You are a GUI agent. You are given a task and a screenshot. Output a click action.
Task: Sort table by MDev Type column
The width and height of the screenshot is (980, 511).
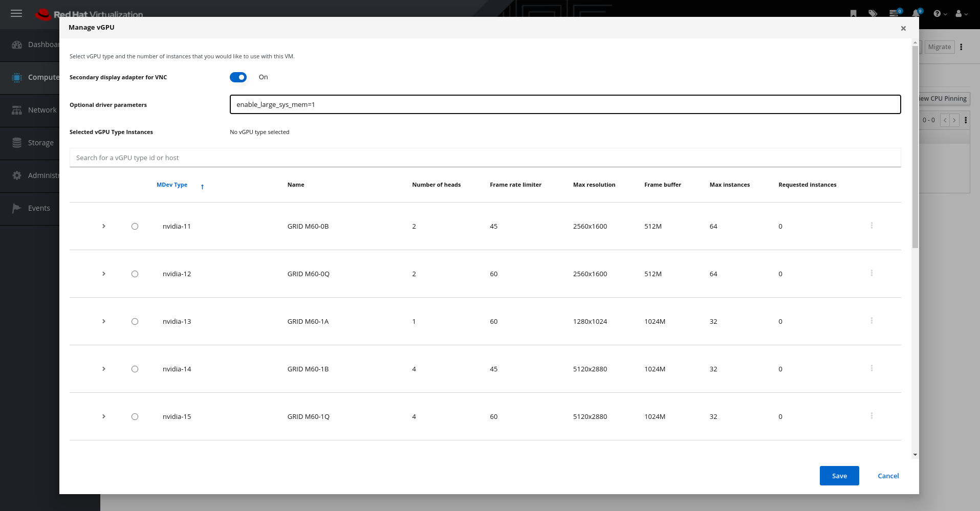coord(172,185)
